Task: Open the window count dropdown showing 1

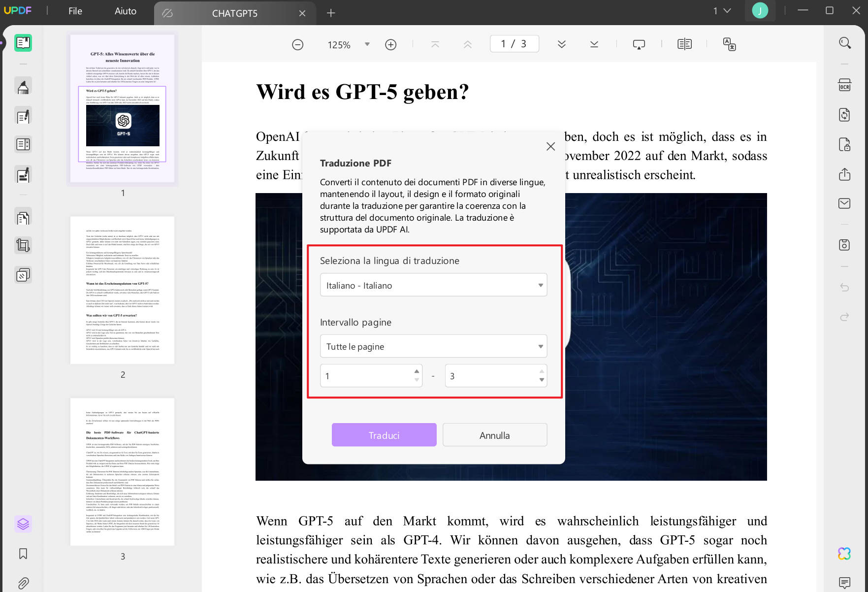Action: click(722, 11)
